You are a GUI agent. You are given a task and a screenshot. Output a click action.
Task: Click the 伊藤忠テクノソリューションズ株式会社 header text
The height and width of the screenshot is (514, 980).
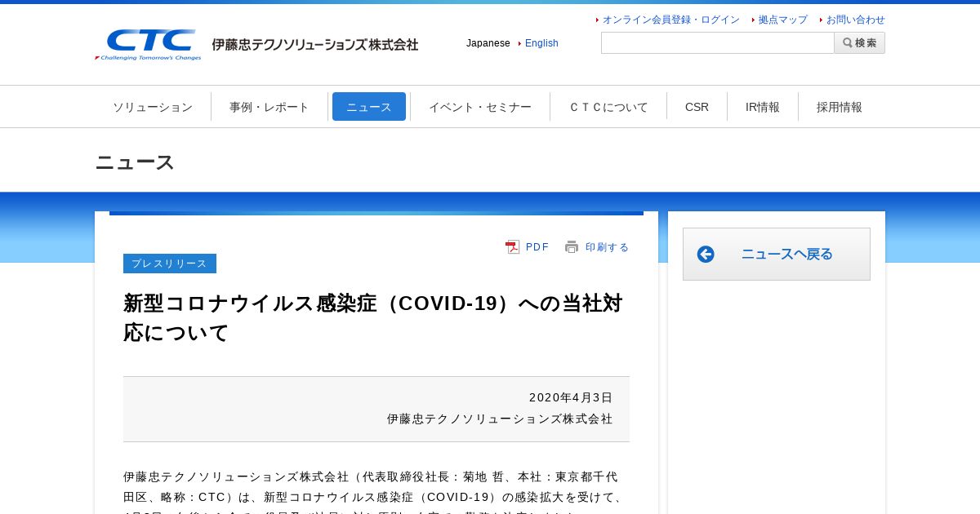315,45
